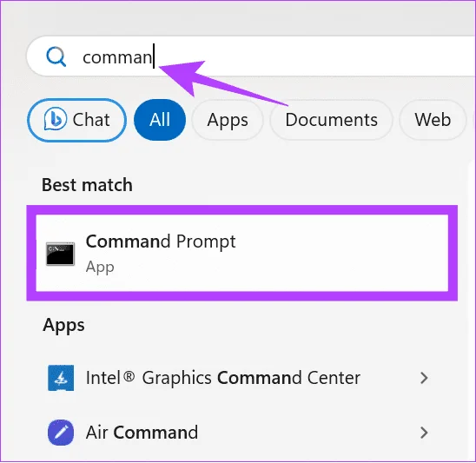Click the magnifying glass search icon
Image resolution: width=476 pixels, height=463 pixels.
click(x=56, y=56)
